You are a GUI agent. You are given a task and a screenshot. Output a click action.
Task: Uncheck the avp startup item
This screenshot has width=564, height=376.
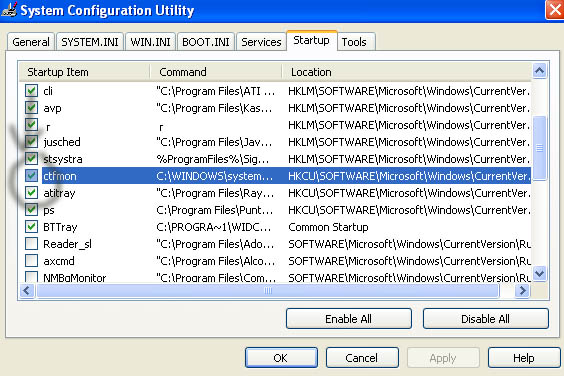(31, 107)
